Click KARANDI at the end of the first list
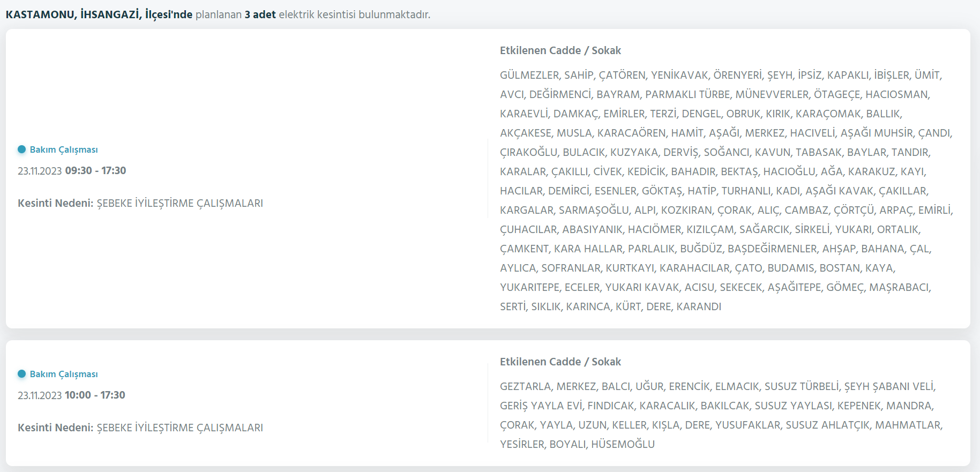 click(699, 306)
